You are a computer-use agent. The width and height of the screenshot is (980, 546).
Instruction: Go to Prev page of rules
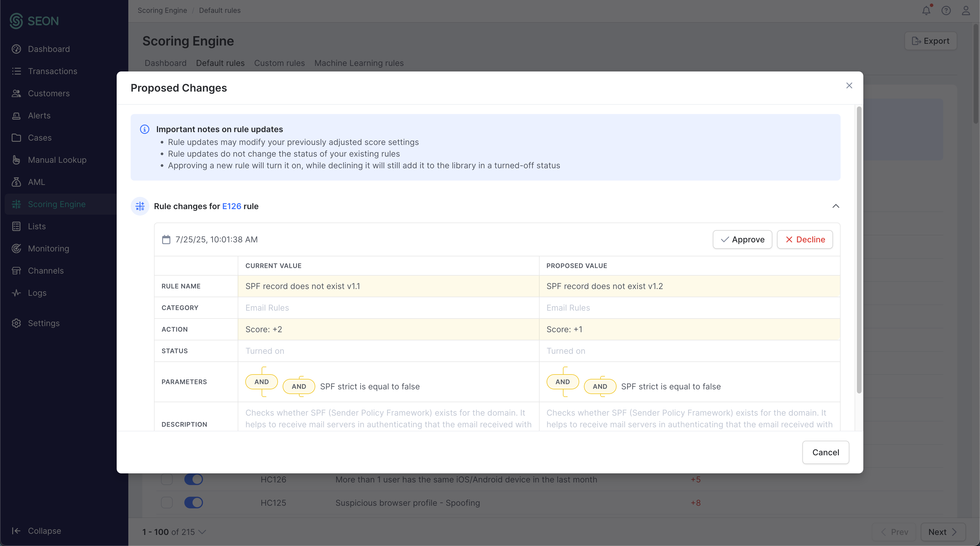pyautogui.click(x=895, y=532)
